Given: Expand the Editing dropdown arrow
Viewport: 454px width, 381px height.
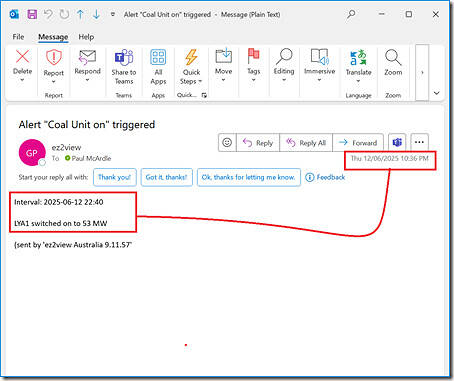Looking at the screenshot, I should pyautogui.click(x=284, y=80).
